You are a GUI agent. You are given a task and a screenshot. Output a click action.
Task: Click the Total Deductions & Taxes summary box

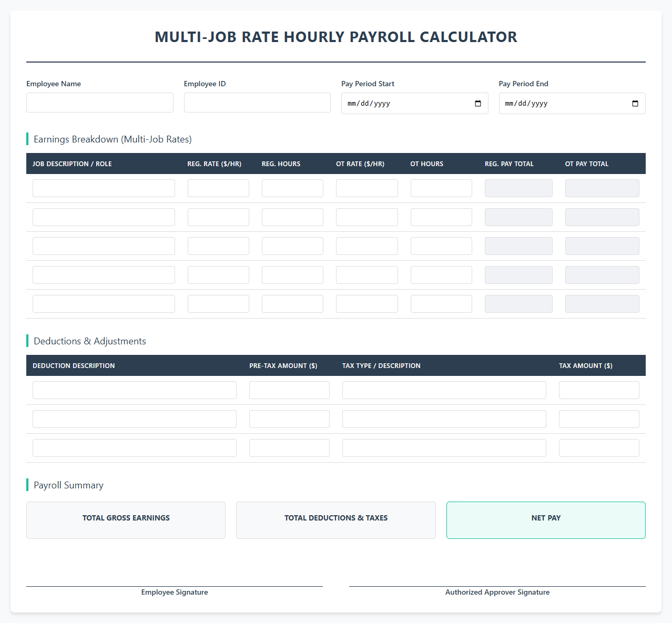336,520
